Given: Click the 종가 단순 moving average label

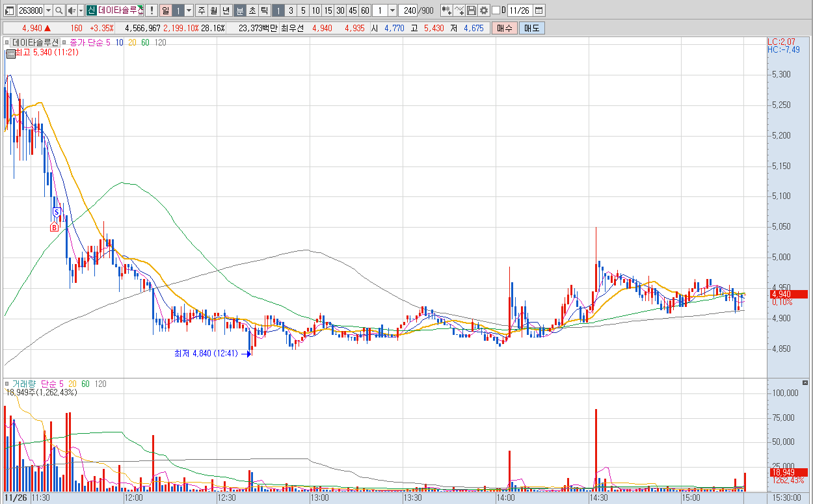Looking at the screenshot, I should [86, 42].
